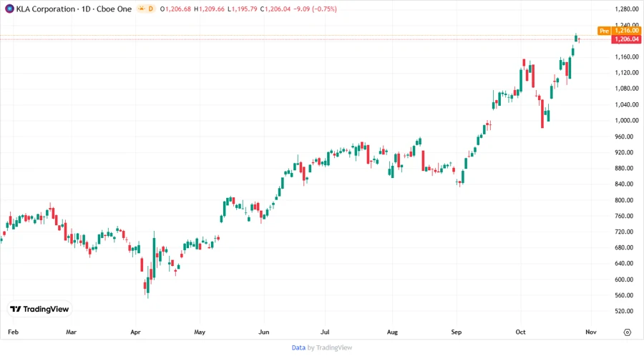Open chart settings gear icon
Screen dimensions: 644x356
627,332
